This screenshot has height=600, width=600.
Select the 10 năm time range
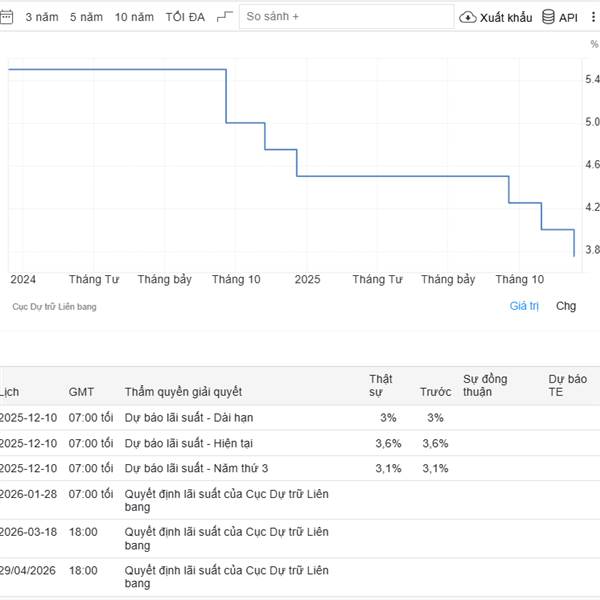pos(134,17)
